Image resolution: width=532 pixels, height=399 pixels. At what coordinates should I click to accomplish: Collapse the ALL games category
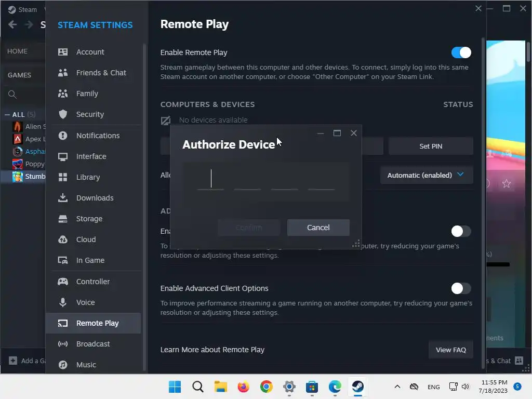click(x=7, y=115)
